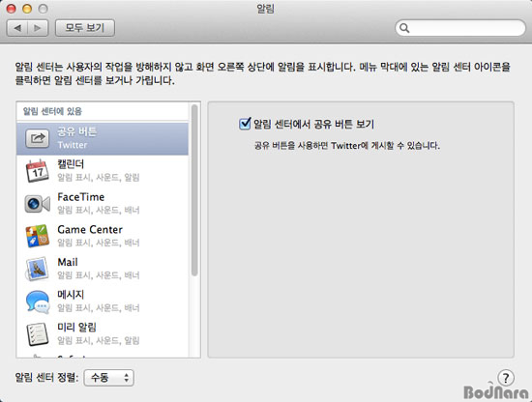Viewport: 532px width, 402px height.
Task: Select the FaceTime list entry text
Action: point(80,197)
